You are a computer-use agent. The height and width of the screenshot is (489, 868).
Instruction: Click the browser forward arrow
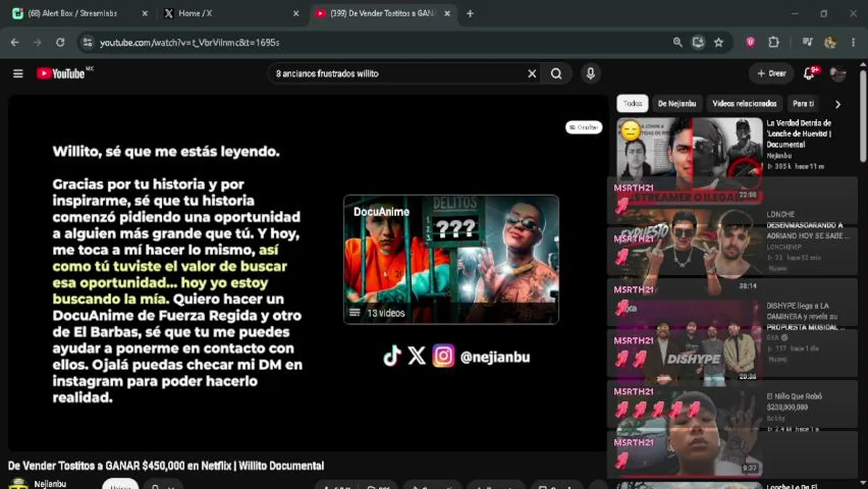(37, 42)
